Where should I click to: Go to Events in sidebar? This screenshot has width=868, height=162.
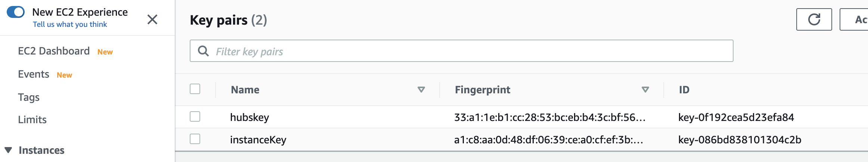point(34,74)
